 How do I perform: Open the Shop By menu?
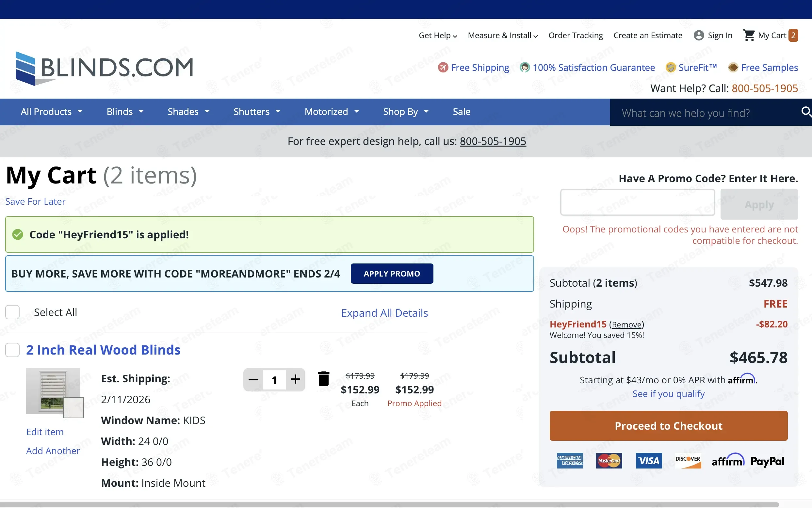(x=406, y=112)
